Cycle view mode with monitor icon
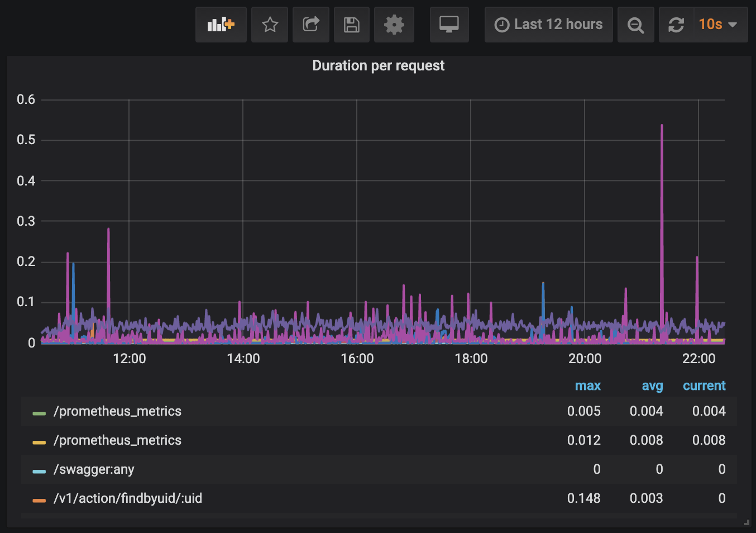The width and height of the screenshot is (756, 533). 449,25
